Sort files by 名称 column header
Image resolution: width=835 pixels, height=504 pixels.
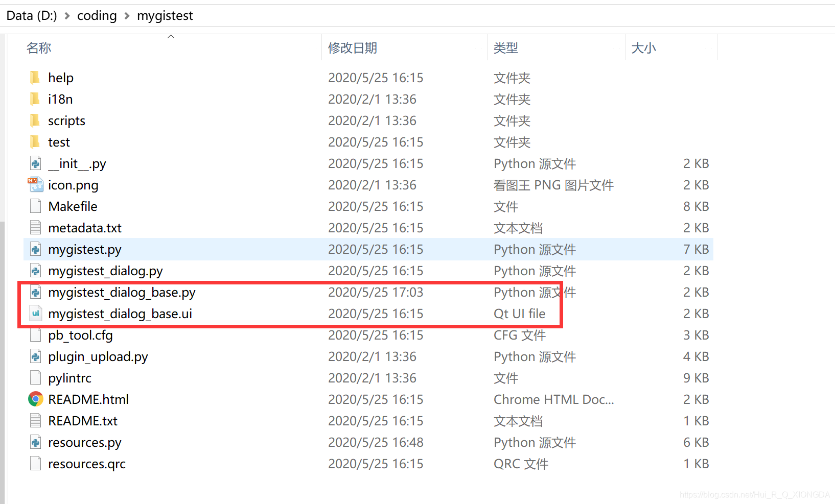[x=39, y=48]
